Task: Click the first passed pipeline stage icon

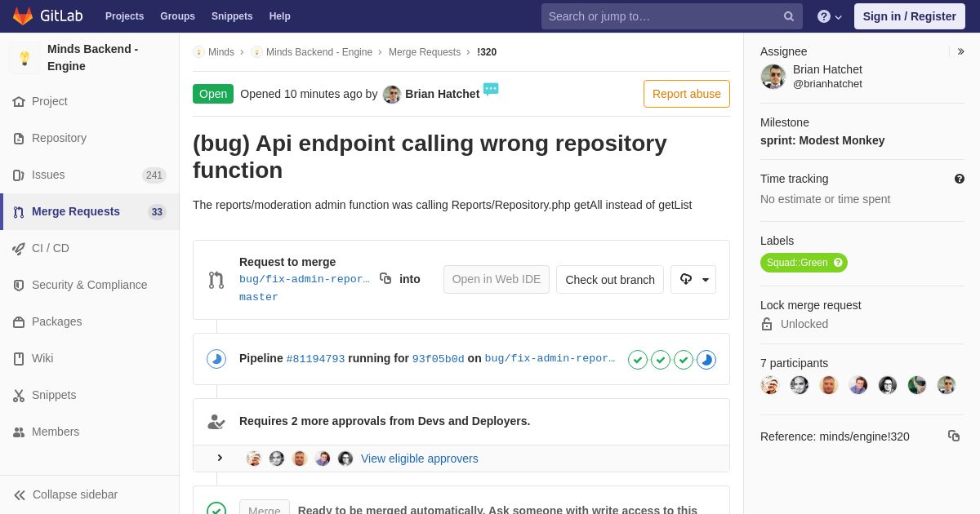Action: click(638, 360)
